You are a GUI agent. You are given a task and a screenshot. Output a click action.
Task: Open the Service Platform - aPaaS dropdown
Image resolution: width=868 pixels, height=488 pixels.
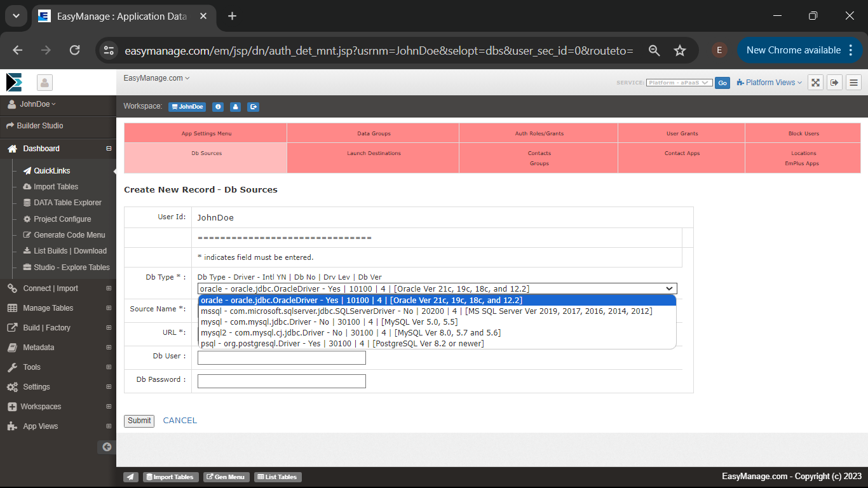click(x=679, y=83)
